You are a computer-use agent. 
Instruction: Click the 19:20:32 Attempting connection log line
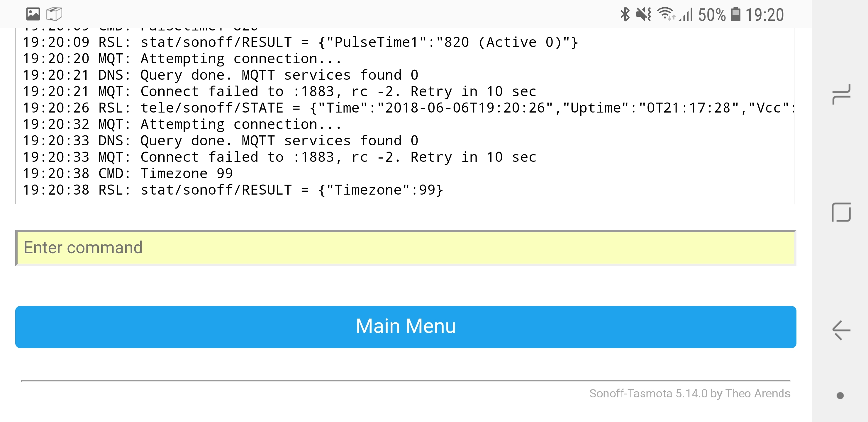[182, 125]
